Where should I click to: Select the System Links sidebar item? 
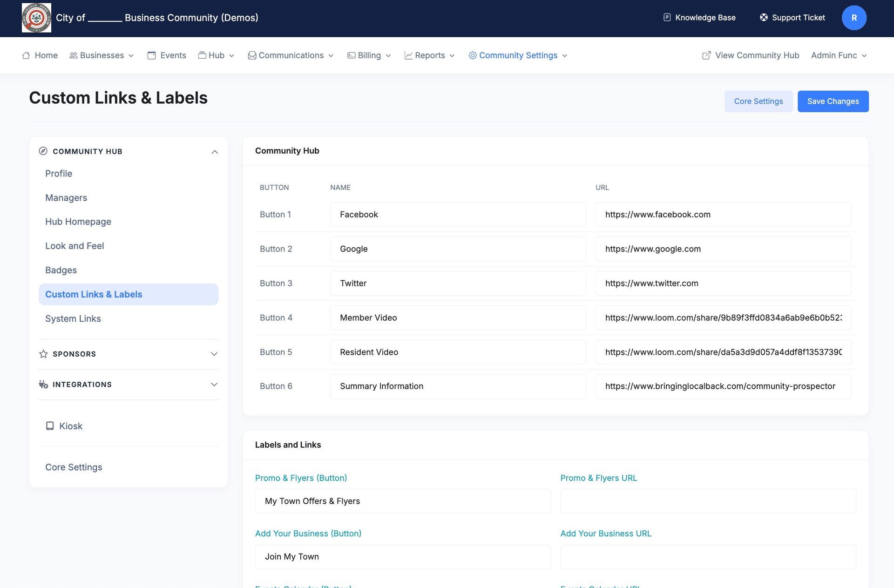pyautogui.click(x=73, y=318)
